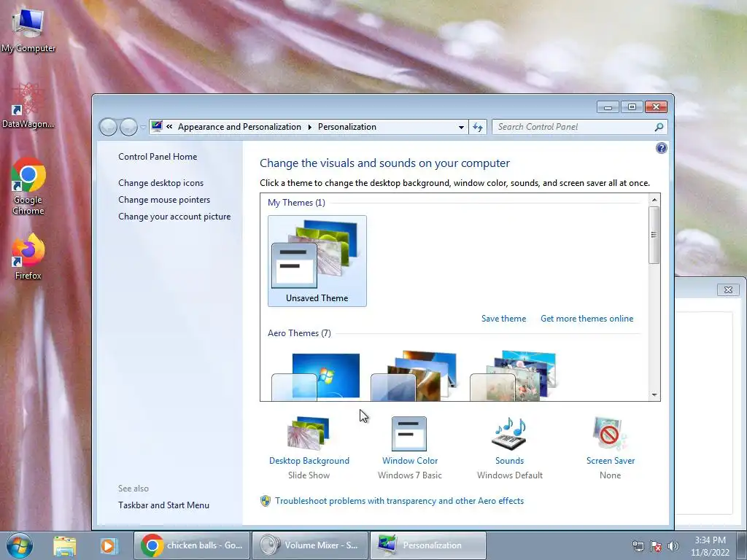Click the refresh arrows beside address bar
The image size is (747, 560).
click(x=477, y=127)
